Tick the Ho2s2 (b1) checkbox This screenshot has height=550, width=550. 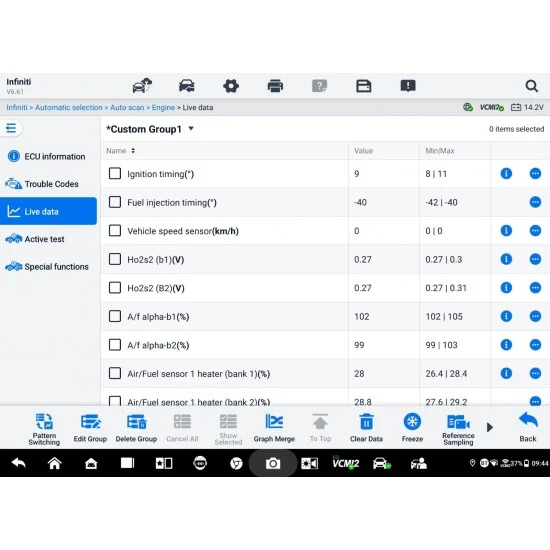point(115,259)
